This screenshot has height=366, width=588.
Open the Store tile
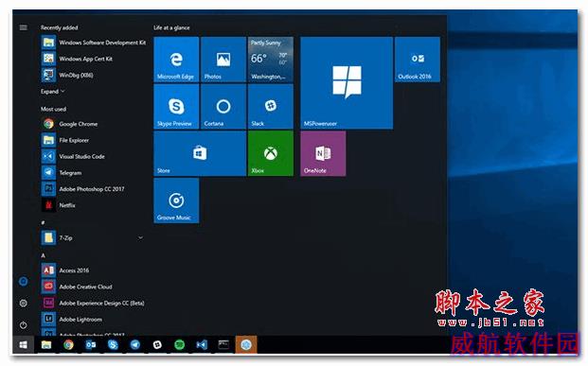pyautogui.click(x=200, y=153)
